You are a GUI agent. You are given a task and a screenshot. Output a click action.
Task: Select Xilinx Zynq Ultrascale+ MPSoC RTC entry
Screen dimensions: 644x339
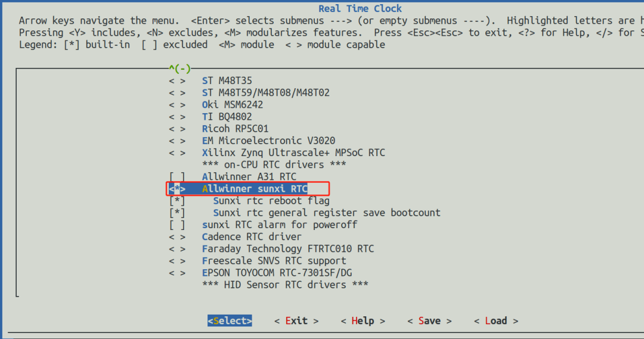293,153
